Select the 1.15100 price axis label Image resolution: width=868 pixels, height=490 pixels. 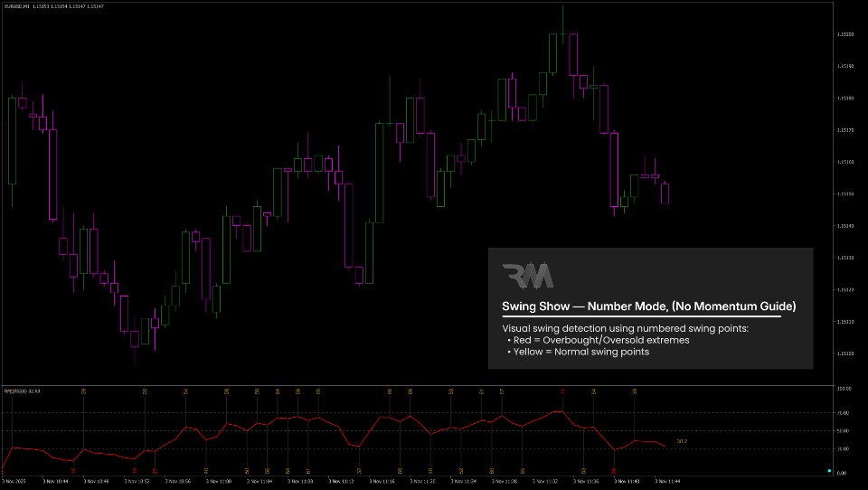click(845, 353)
